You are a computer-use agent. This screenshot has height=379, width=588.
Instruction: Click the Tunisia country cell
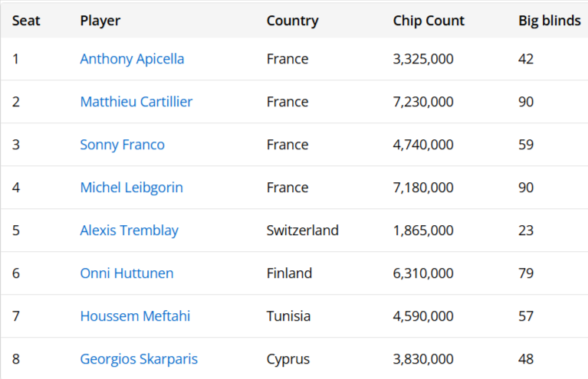[x=288, y=316]
